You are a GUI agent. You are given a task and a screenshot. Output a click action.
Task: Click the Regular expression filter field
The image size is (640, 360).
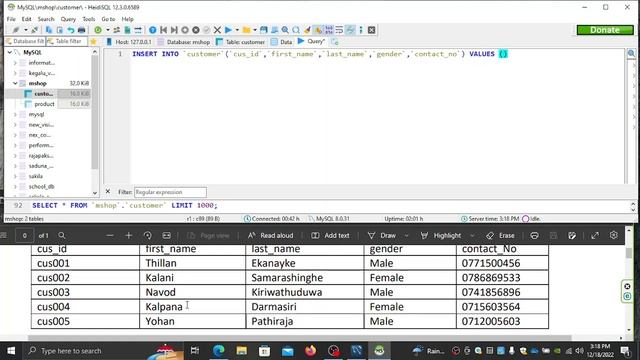[170, 192]
